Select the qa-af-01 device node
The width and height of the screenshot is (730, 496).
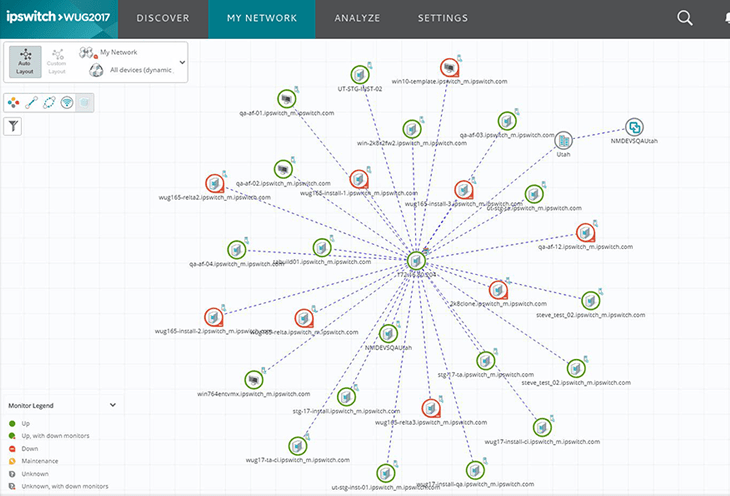pyautogui.click(x=286, y=99)
